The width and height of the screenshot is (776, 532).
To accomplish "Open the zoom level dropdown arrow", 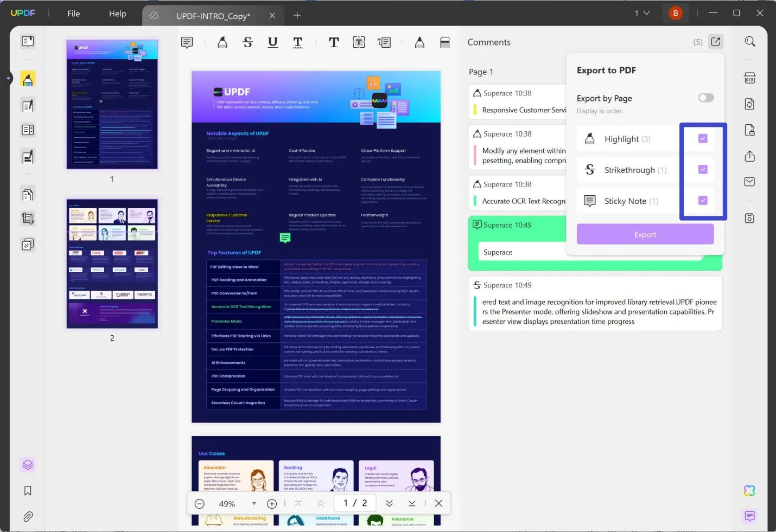I will click(254, 504).
